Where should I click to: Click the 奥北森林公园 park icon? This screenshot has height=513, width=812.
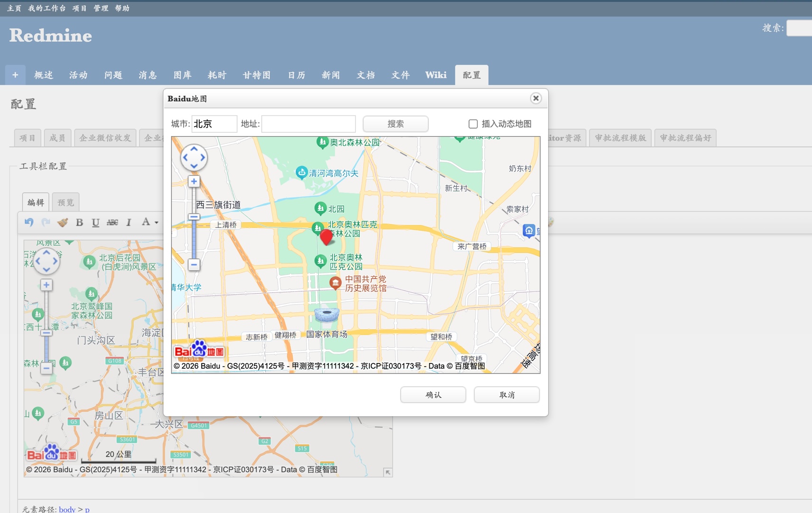pos(323,141)
